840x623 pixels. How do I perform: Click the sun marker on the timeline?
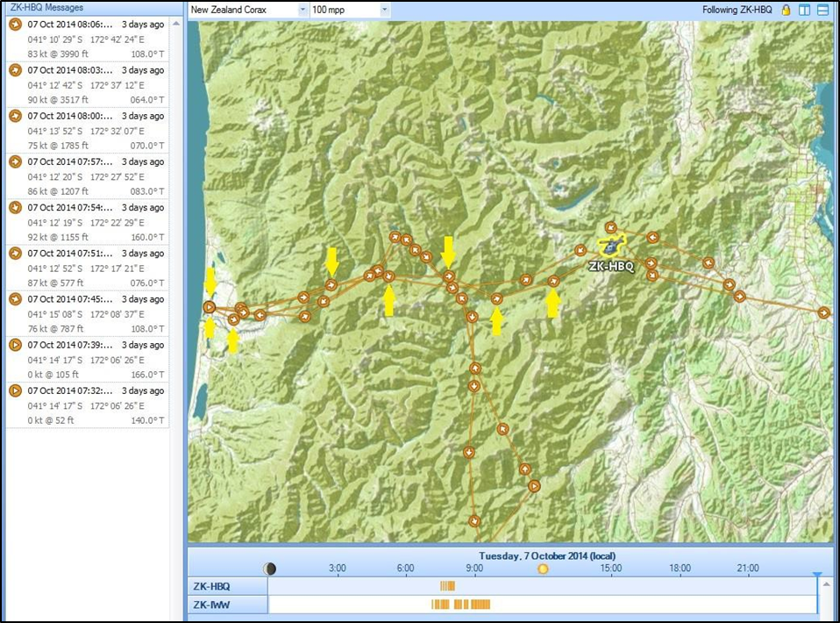(x=542, y=568)
